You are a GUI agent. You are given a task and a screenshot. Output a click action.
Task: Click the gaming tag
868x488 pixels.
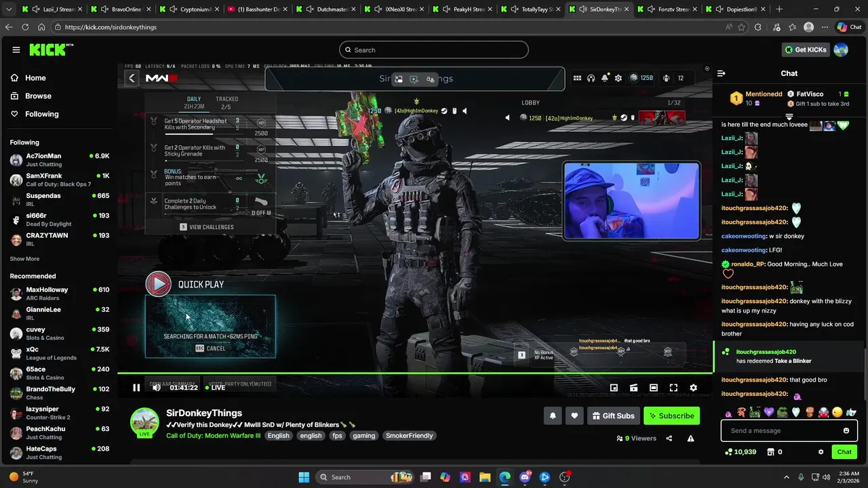pos(363,436)
